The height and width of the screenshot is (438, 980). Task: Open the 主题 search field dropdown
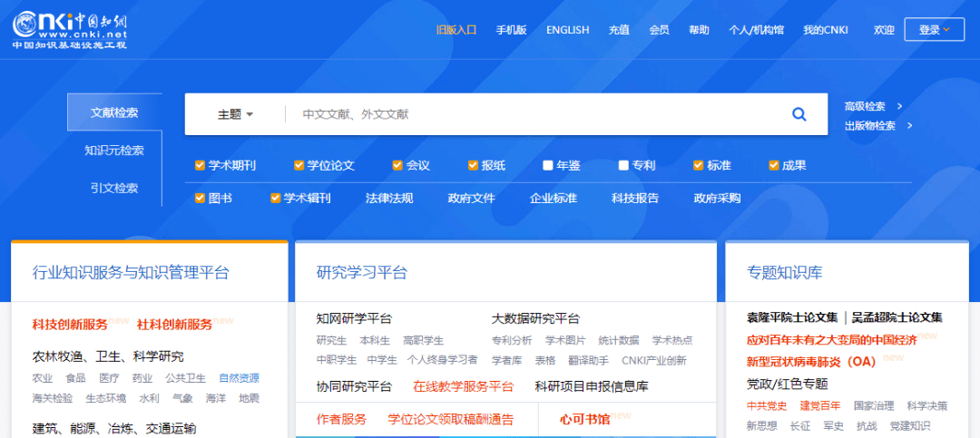tap(235, 114)
